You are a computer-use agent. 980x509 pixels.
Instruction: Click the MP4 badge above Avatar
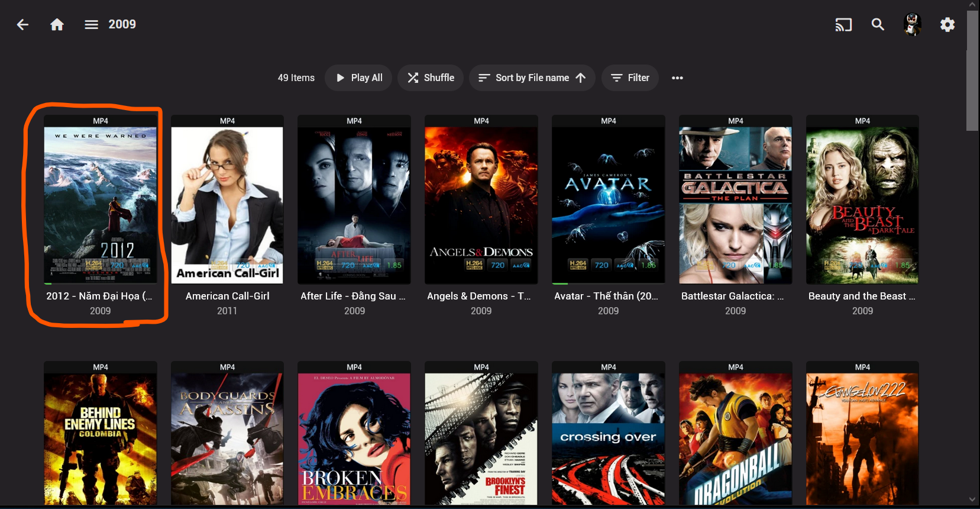point(609,121)
